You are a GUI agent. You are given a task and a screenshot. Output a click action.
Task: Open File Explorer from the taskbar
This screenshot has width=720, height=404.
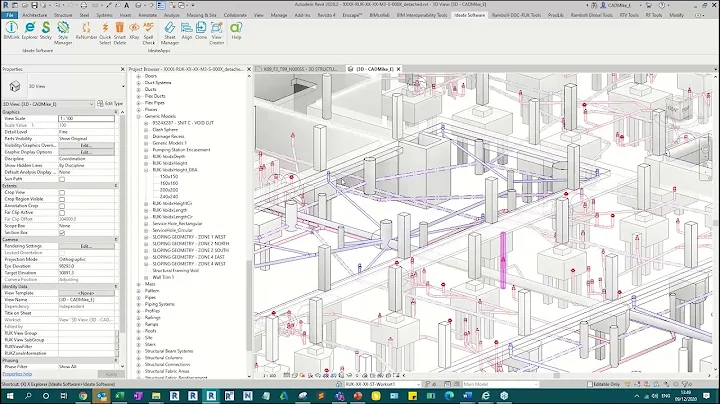pyautogui.click(x=156, y=395)
